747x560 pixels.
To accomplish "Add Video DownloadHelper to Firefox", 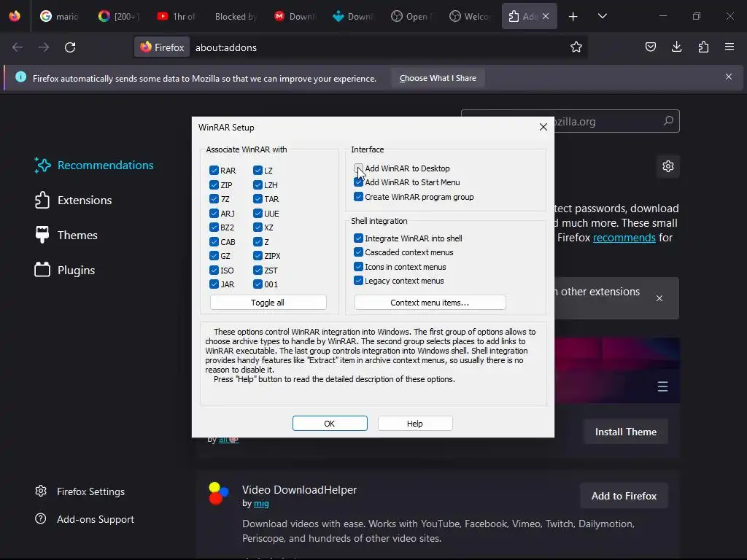I will (624, 496).
